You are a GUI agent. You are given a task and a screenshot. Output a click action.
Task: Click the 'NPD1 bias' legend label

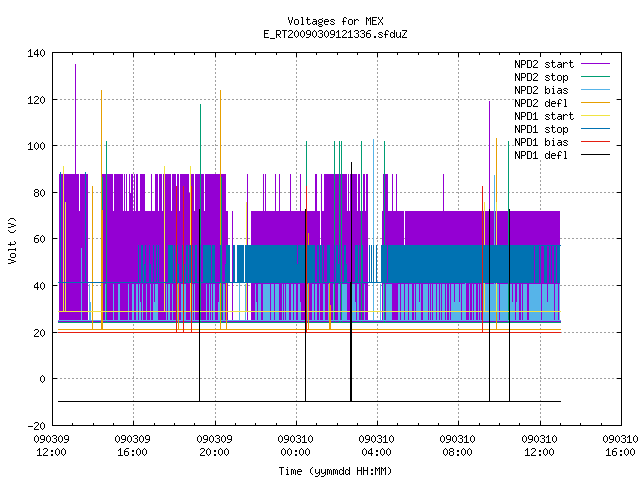pyautogui.click(x=541, y=142)
